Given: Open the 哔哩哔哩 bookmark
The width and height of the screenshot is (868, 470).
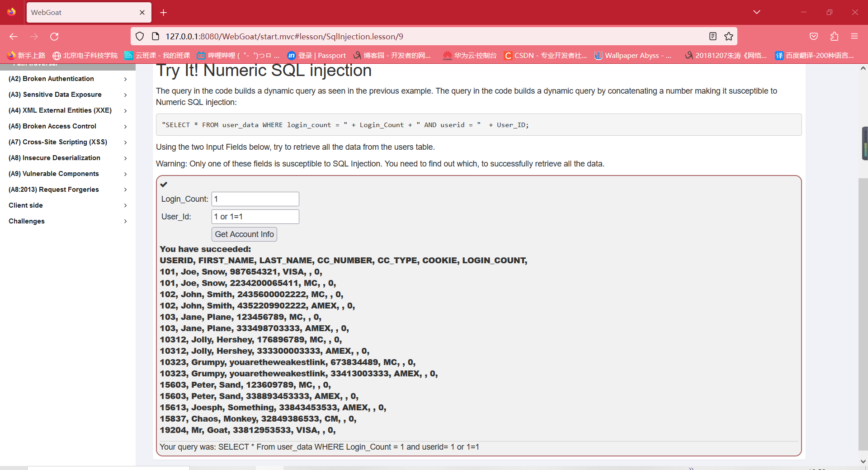Looking at the screenshot, I should coord(238,55).
